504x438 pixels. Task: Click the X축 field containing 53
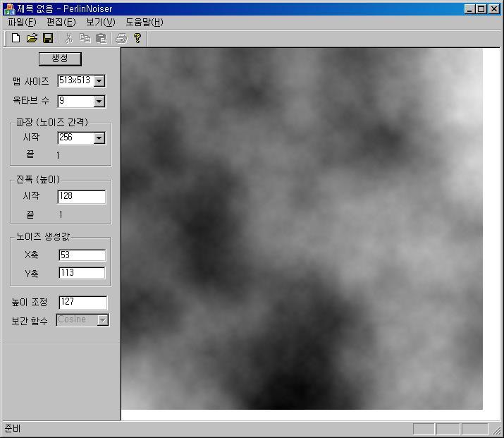[x=82, y=255]
